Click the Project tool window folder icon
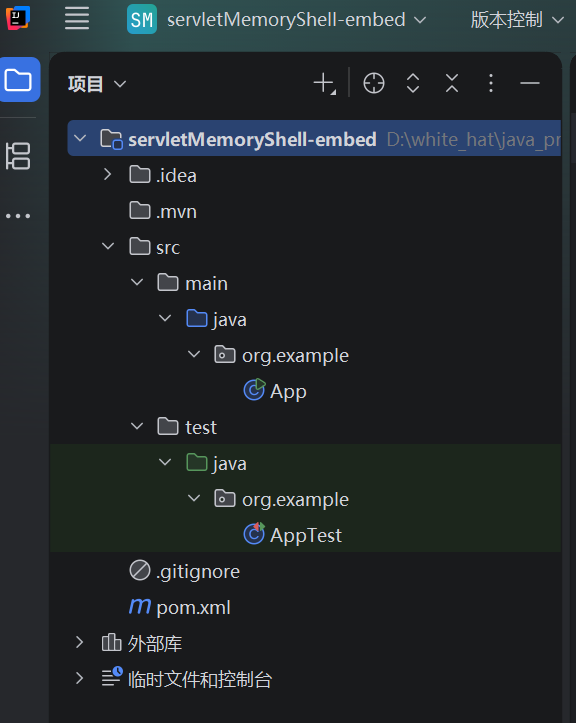This screenshot has width=576, height=723. click(x=18, y=80)
